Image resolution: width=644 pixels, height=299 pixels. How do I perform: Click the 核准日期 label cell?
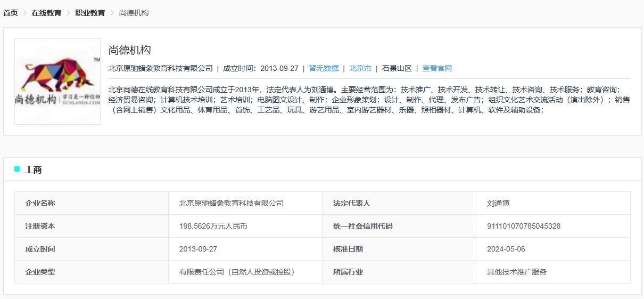[399, 249]
